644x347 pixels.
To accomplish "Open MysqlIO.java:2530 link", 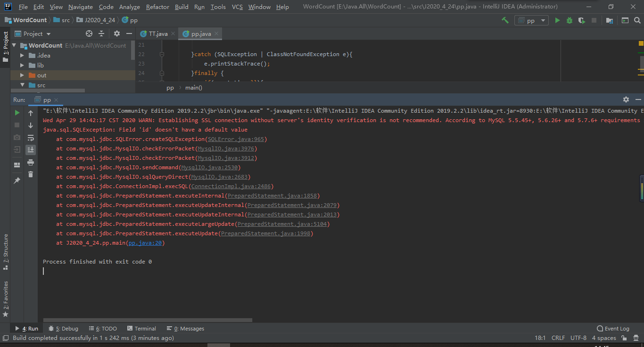I will (210, 167).
